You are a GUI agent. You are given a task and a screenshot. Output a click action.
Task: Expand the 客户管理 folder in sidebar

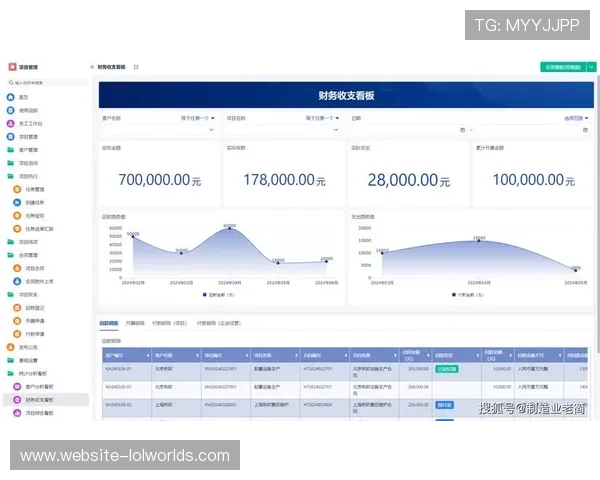(11, 149)
